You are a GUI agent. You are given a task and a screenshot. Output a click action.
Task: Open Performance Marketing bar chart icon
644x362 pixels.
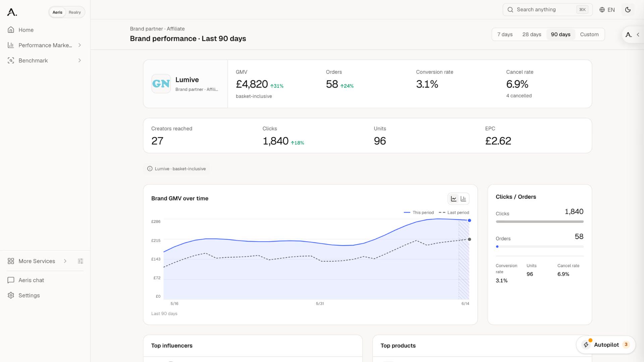point(11,45)
